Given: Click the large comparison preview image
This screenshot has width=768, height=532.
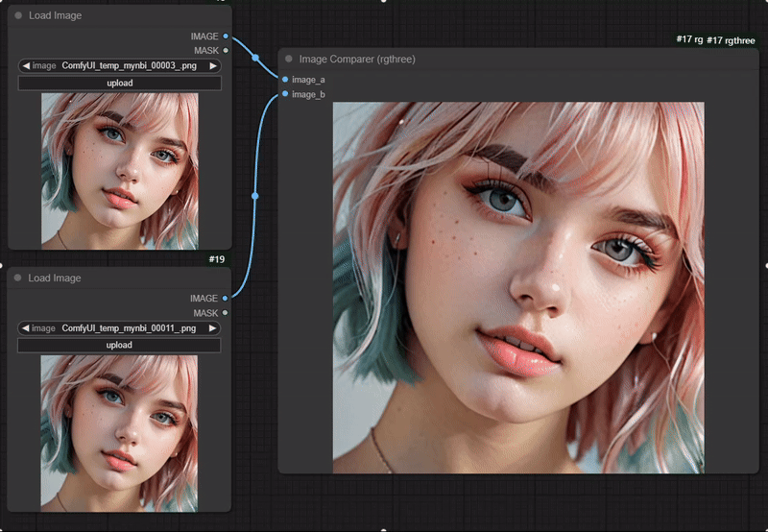Looking at the screenshot, I should click(518, 288).
